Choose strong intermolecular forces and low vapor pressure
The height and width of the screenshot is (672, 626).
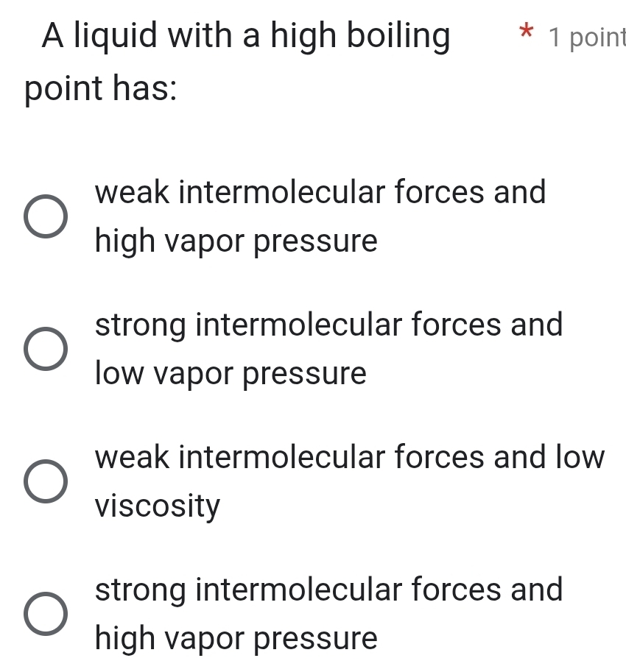46,350
